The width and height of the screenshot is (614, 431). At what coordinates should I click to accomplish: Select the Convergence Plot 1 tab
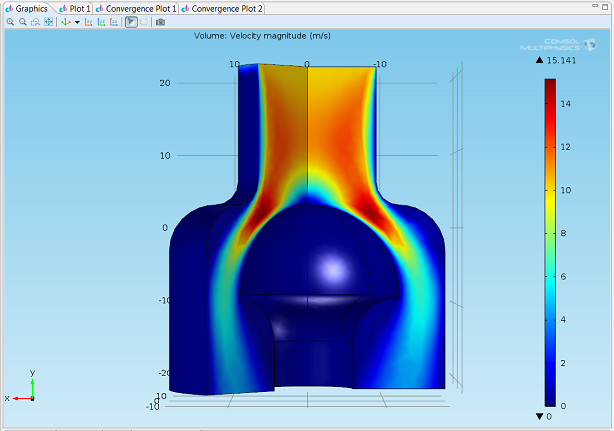click(135, 8)
